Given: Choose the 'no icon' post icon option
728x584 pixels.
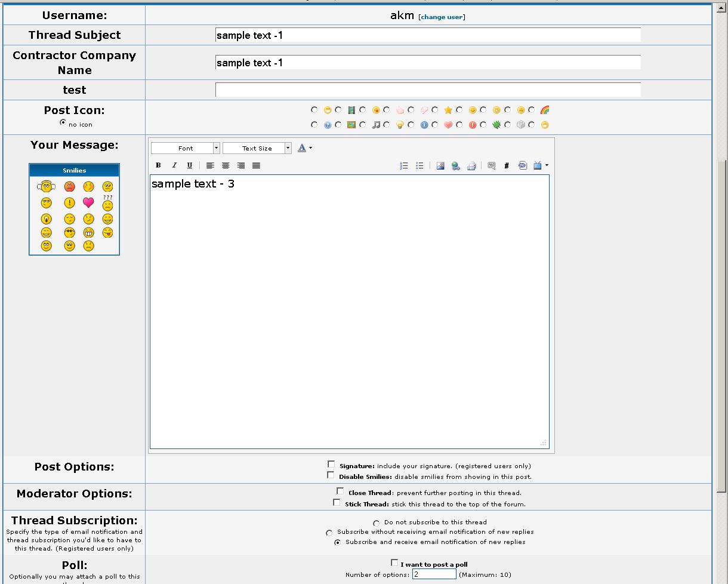Looking at the screenshot, I should click(x=63, y=122).
